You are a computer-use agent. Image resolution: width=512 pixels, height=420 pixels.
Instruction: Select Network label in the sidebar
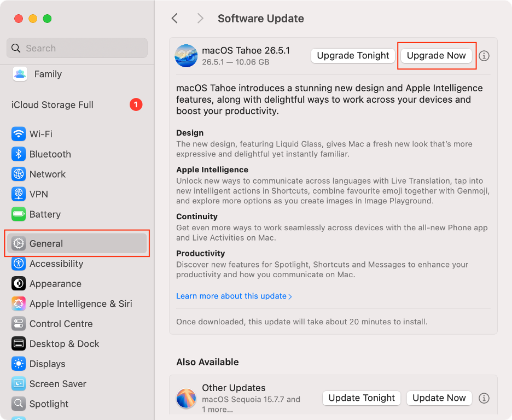tap(48, 174)
